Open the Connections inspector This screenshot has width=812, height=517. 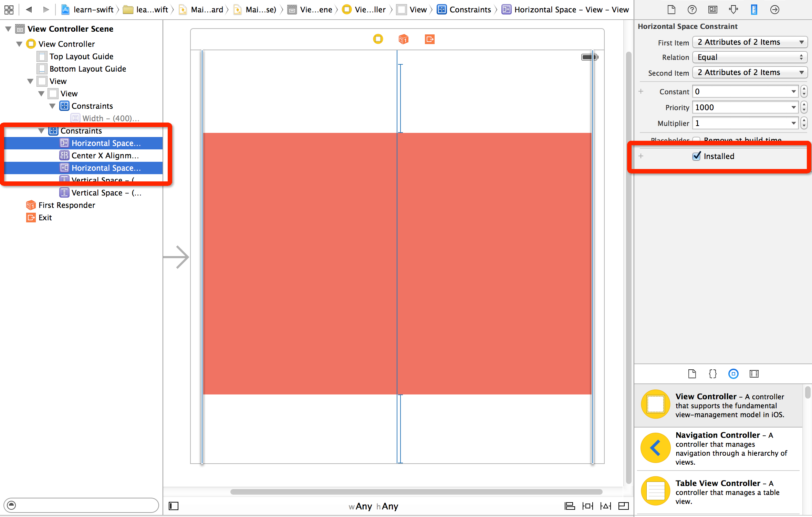coord(775,9)
